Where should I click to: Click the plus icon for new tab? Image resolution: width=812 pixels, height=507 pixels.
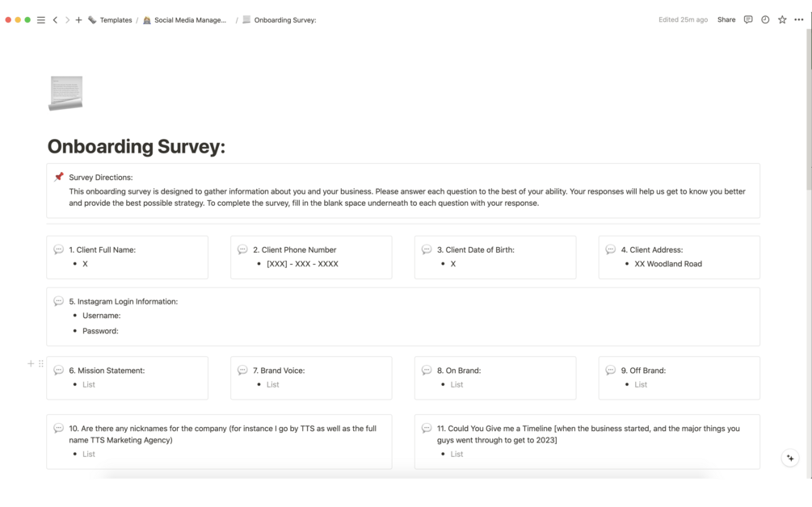(x=79, y=20)
